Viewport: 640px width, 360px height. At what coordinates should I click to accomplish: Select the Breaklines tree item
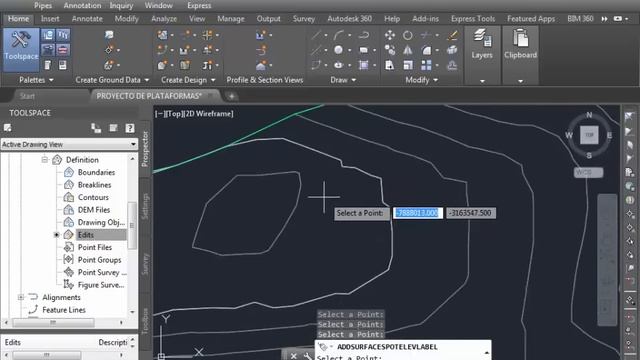(x=94, y=185)
